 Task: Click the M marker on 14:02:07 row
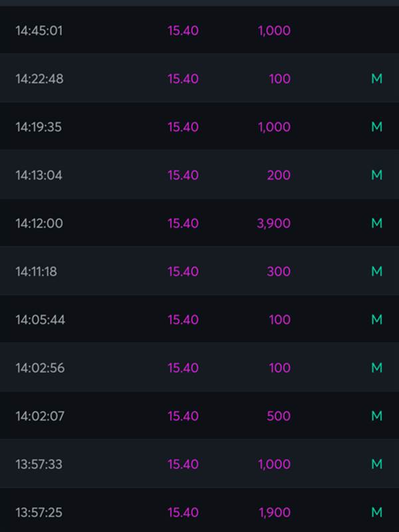coord(376,416)
